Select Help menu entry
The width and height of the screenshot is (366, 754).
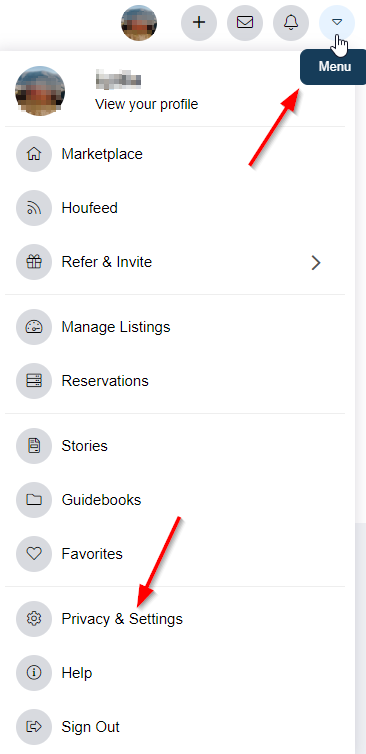[175, 672]
